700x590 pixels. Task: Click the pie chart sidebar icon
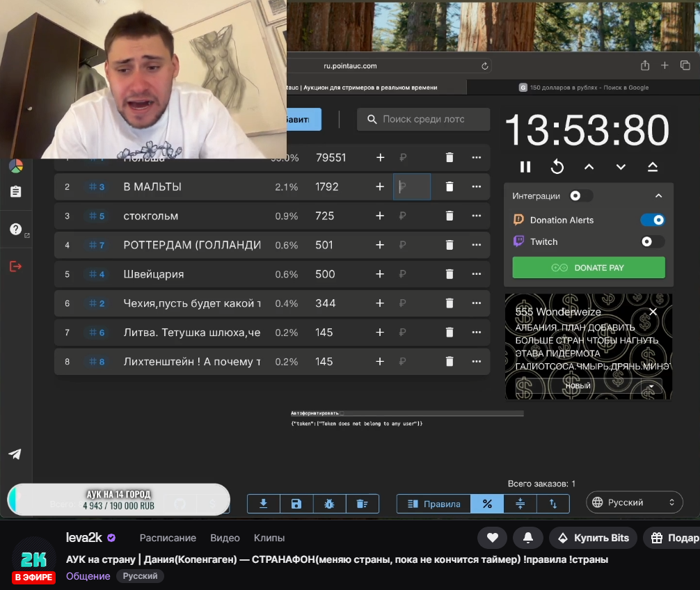pyautogui.click(x=16, y=166)
